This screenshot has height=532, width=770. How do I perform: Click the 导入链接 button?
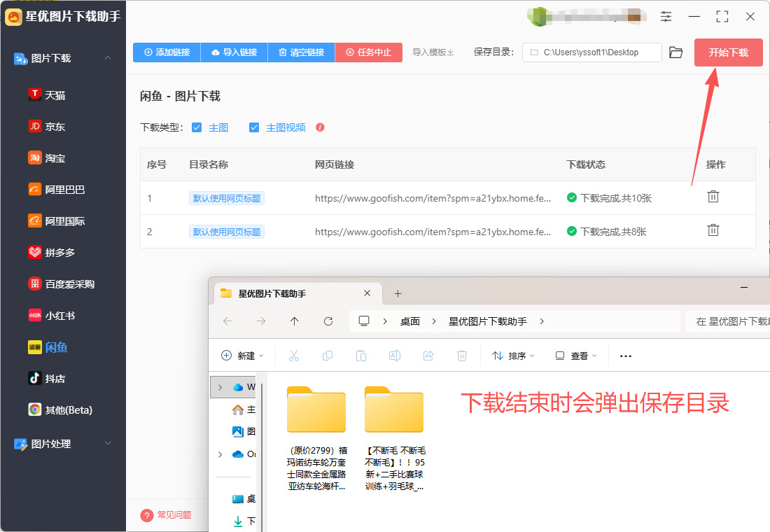click(x=234, y=52)
